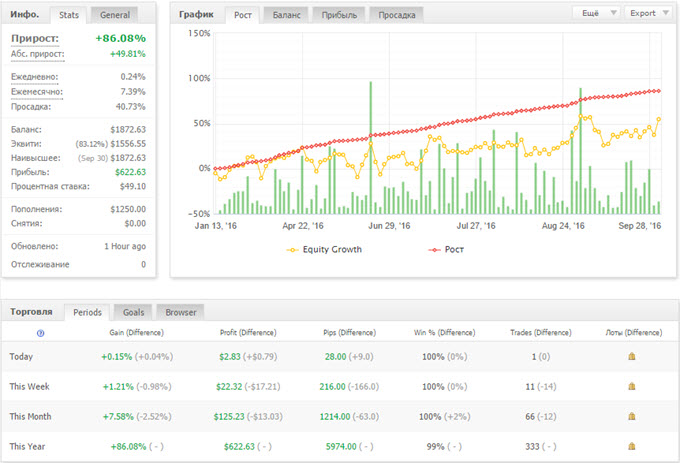The image size is (680, 463).
Task: Show the Просадка chart tab
Action: pyautogui.click(x=396, y=15)
